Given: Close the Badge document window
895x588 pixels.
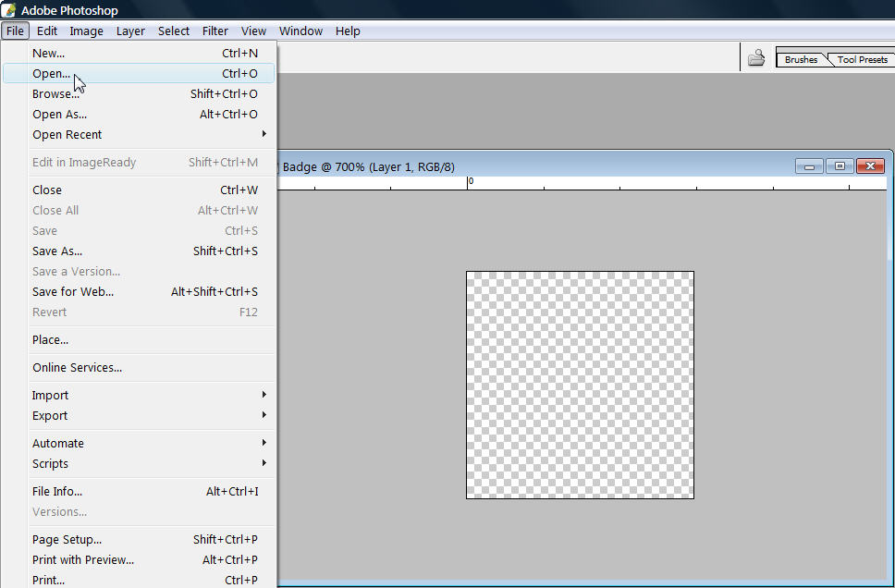Looking at the screenshot, I should pos(870,166).
